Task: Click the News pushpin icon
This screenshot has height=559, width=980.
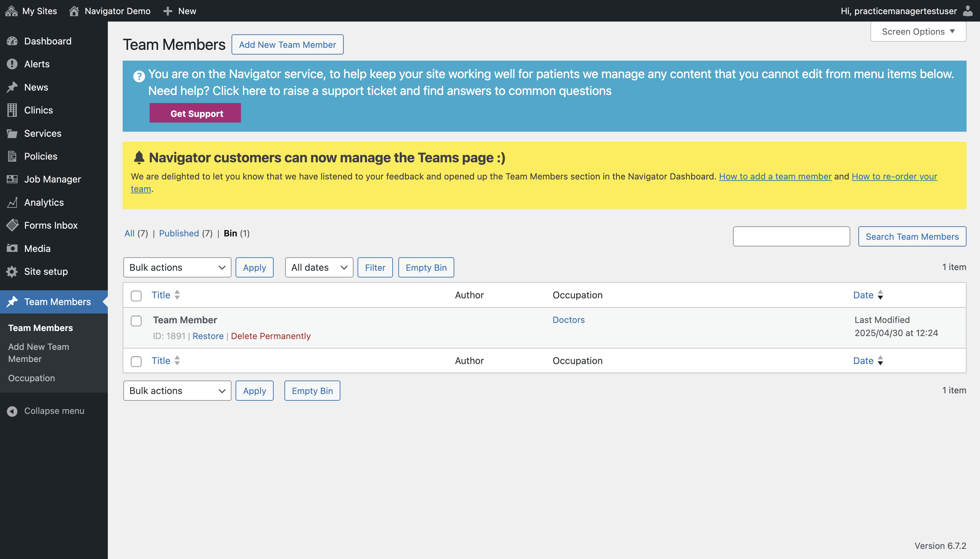Action: tap(12, 87)
